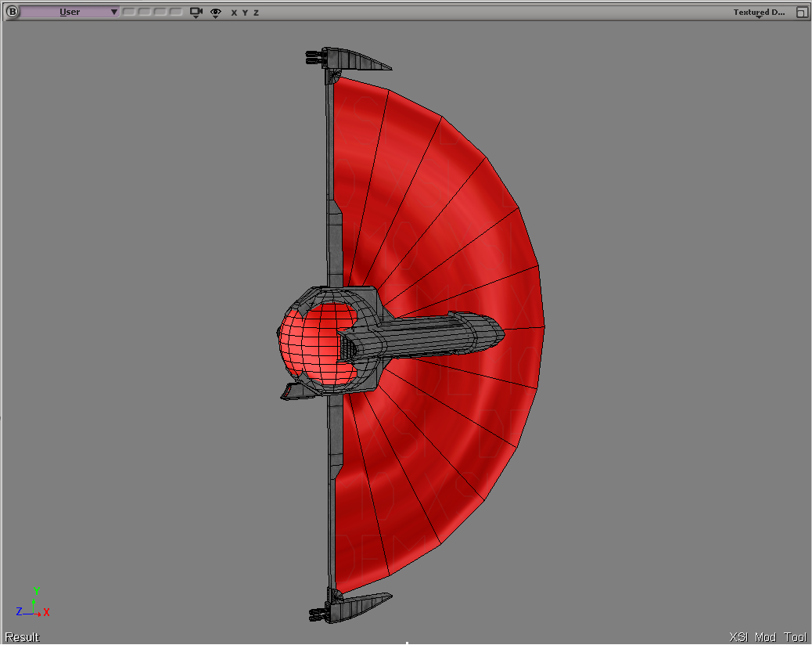The image size is (812, 645).
Task: Click the viewport B letter icon
Action: tap(12, 12)
